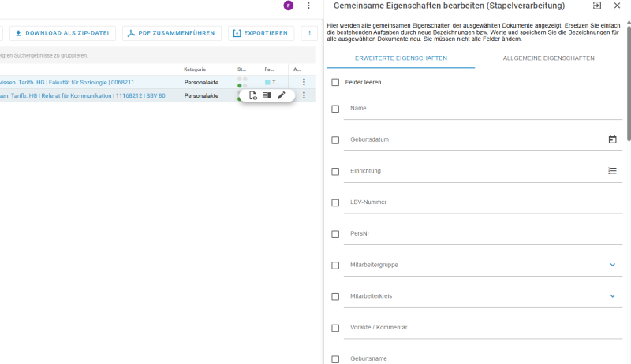
Task: Click PDF zusammenführen button
Action: (172, 33)
